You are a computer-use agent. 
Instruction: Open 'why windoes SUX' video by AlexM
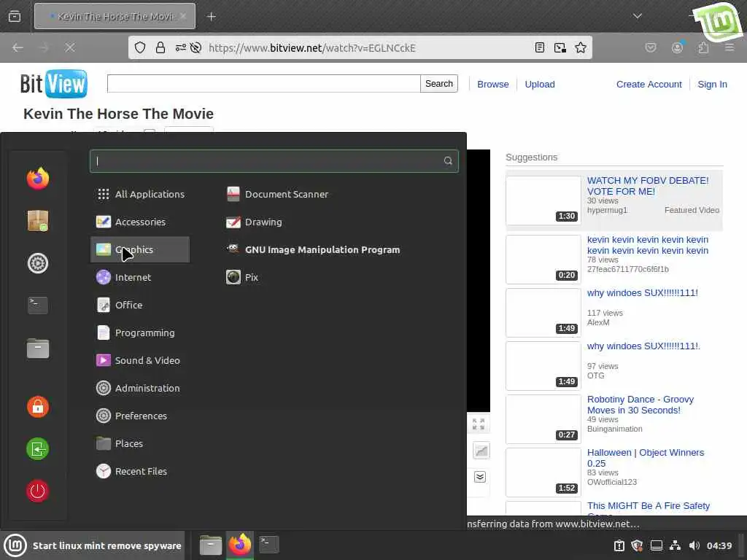[x=642, y=293]
